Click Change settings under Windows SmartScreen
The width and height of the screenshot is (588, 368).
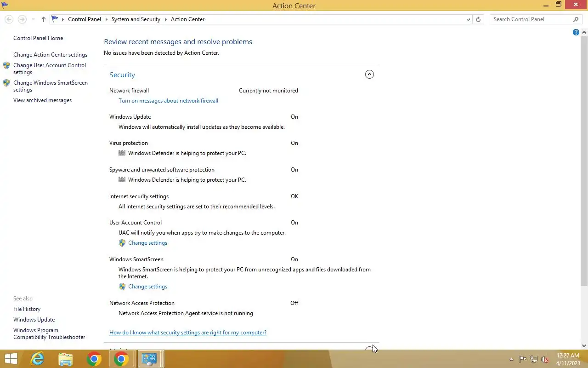[x=147, y=287]
